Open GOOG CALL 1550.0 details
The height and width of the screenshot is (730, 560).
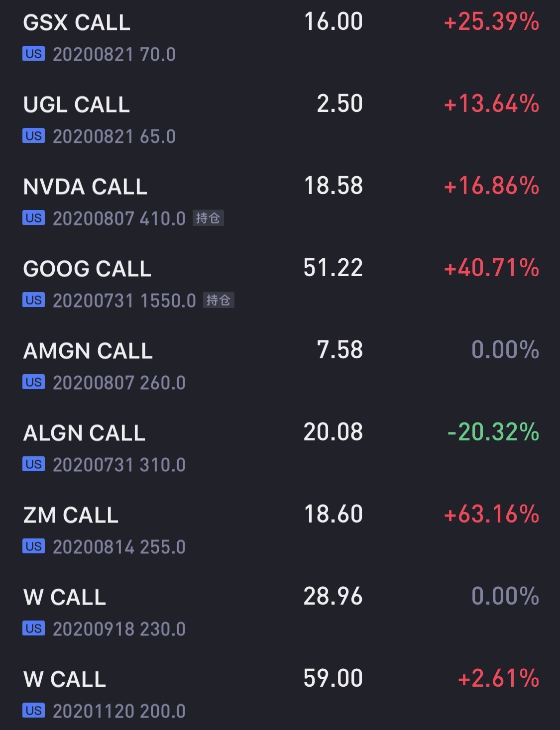tap(280, 284)
